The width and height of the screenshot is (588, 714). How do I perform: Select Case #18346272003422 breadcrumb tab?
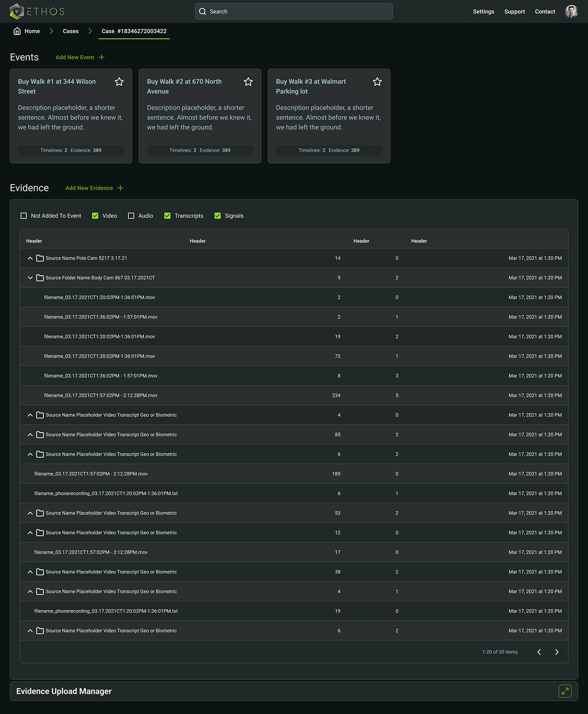coord(134,31)
